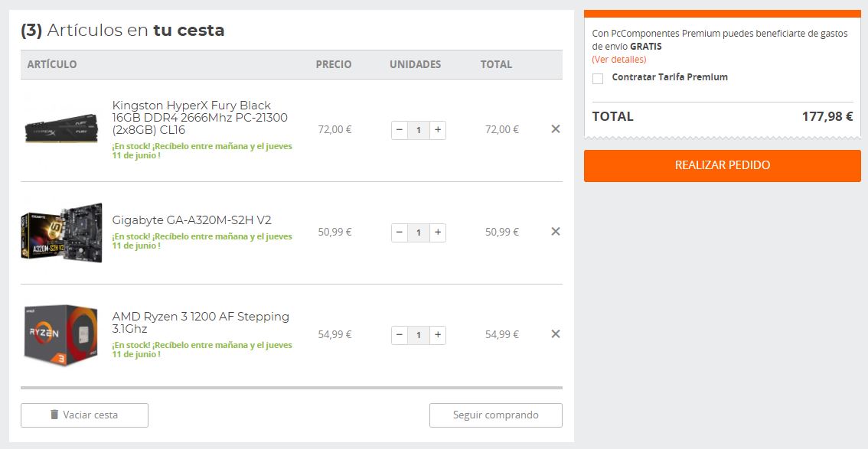Remove Gigabyte GA-A320M-S2H V2 from cart

pyautogui.click(x=556, y=232)
